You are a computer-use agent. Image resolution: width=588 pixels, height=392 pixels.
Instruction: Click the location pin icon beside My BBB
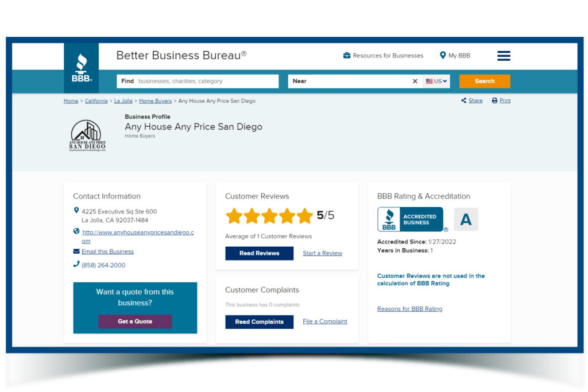pos(443,56)
